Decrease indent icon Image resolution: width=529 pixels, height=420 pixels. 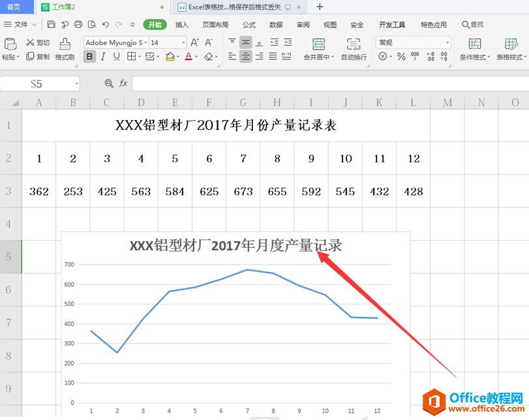(x=274, y=42)
